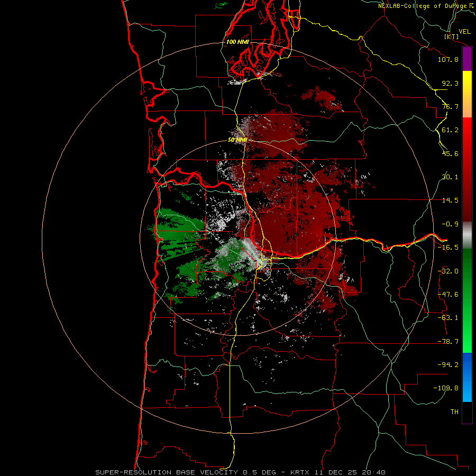476x476 pixels.
Task: Click the -16.5 legend value
Action: [x=448, y=248]
